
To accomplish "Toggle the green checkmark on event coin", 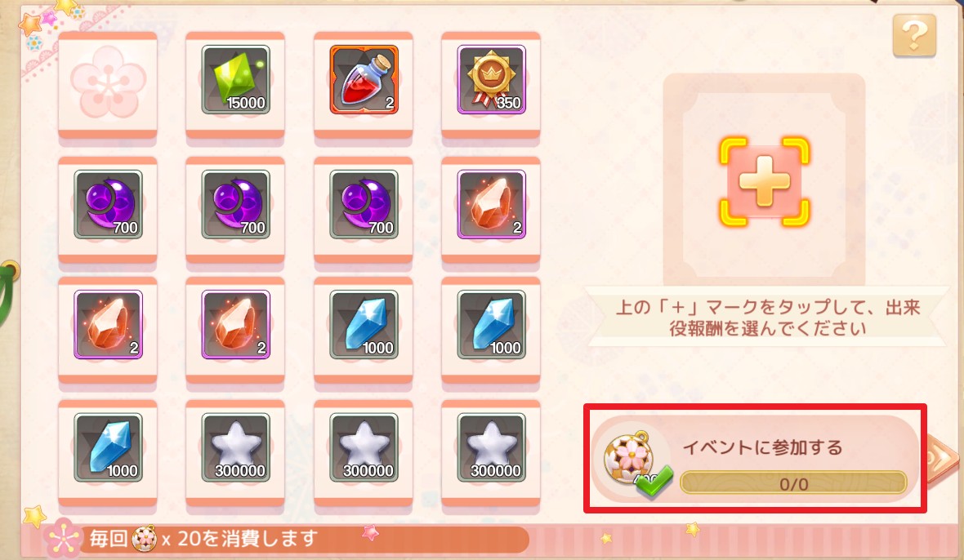I will (x=654, y=482).
